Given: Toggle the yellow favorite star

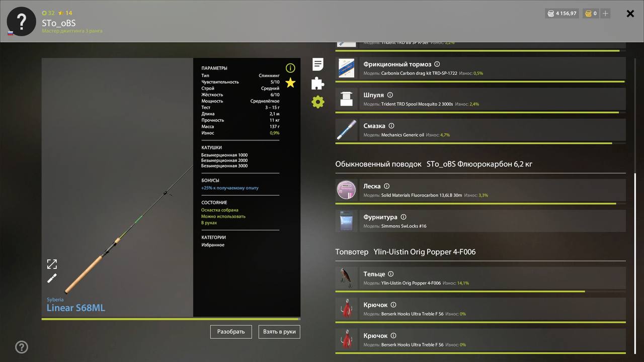Looking at the screenshot, I should [x=290, y=83].
